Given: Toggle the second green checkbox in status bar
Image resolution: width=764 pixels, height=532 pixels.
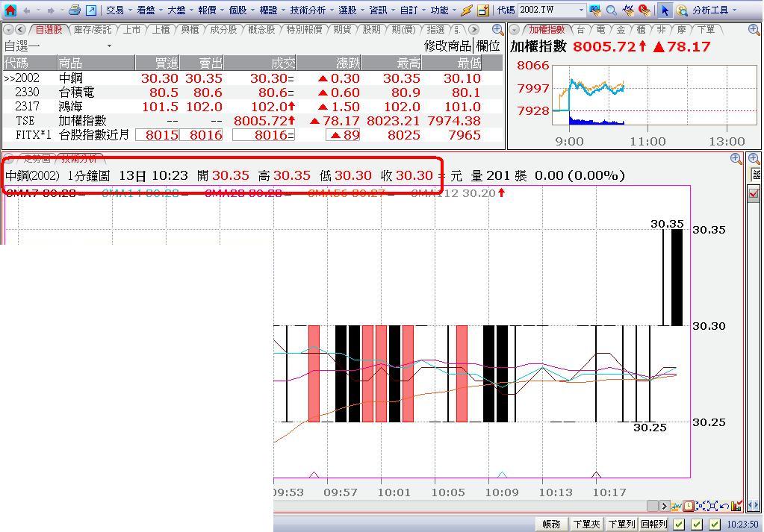Looking at the screenshot, I should click(697, 525).
